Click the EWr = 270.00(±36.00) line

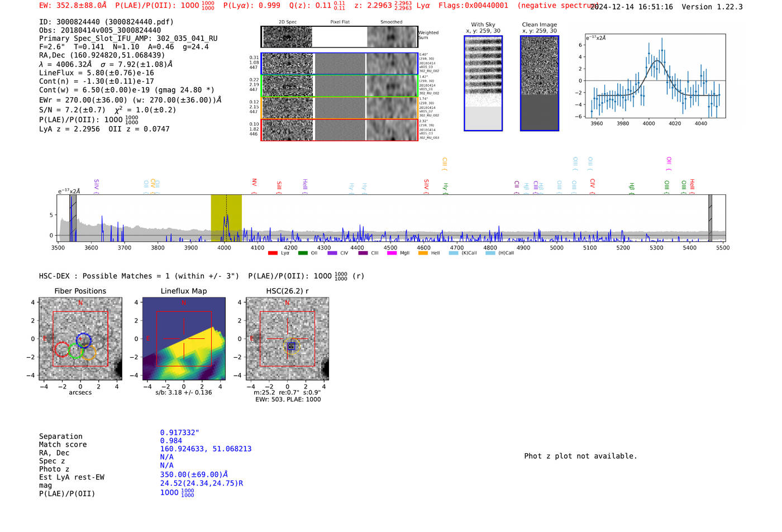[130, 100]
